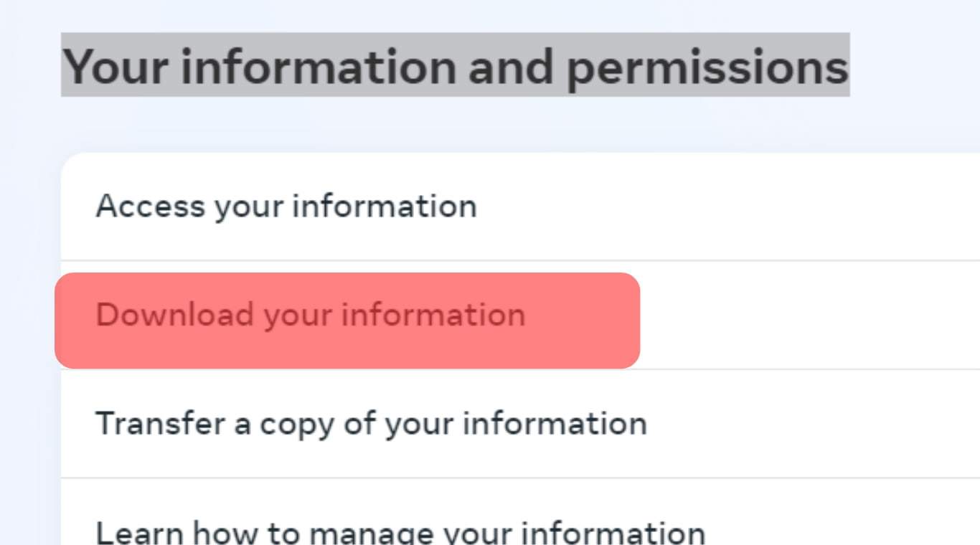Click information in the red Download row
The image size is (980, 545).
click(433, 316)
